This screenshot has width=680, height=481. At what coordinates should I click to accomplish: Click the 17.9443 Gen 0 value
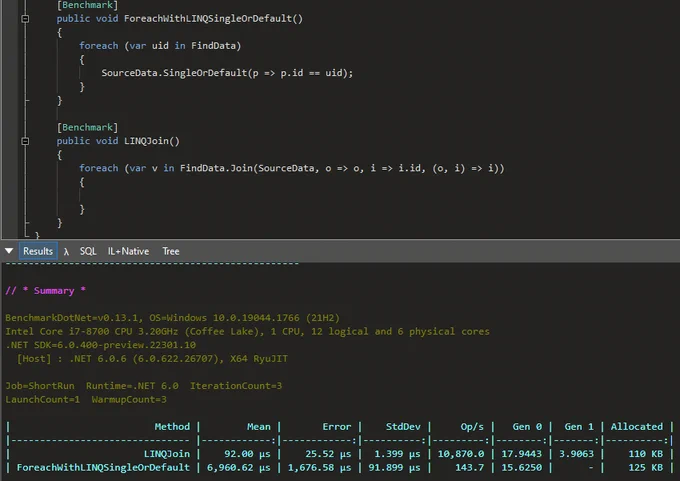522,454
